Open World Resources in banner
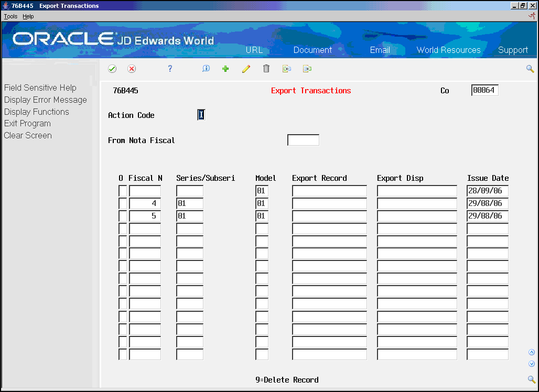 448,50
